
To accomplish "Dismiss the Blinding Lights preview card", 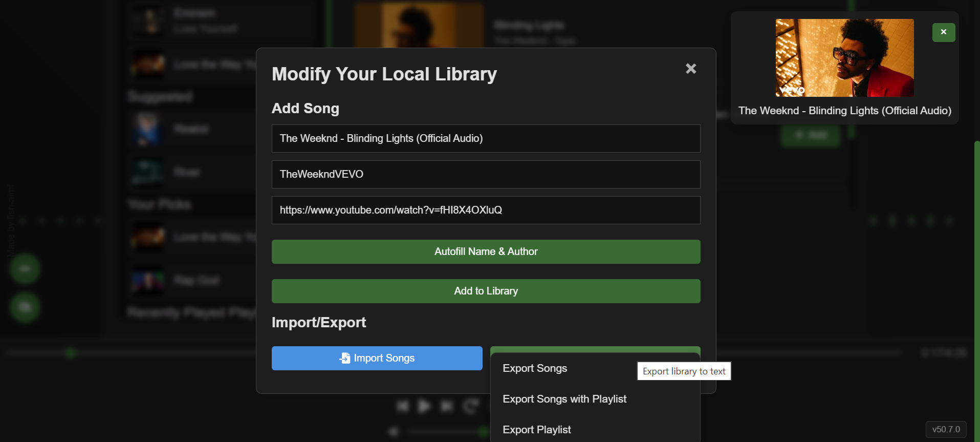I will click(x=944, y=32).
